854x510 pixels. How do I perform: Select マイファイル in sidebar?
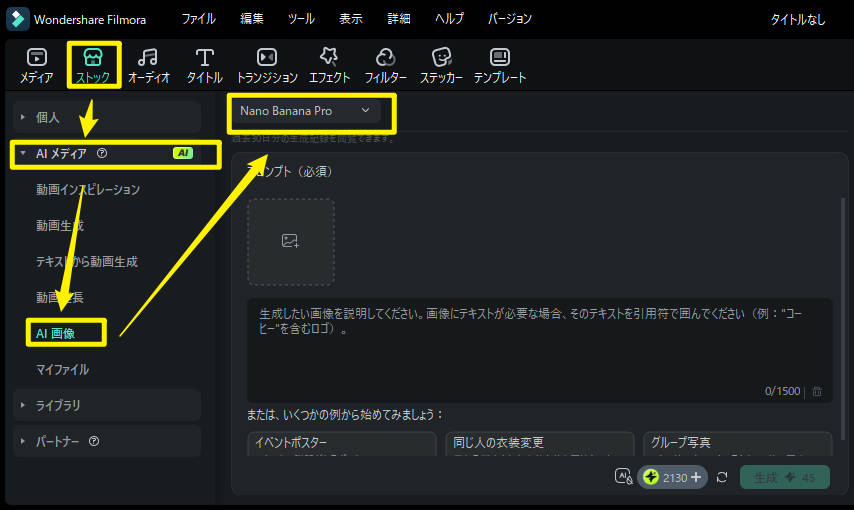tap(62, 369)
